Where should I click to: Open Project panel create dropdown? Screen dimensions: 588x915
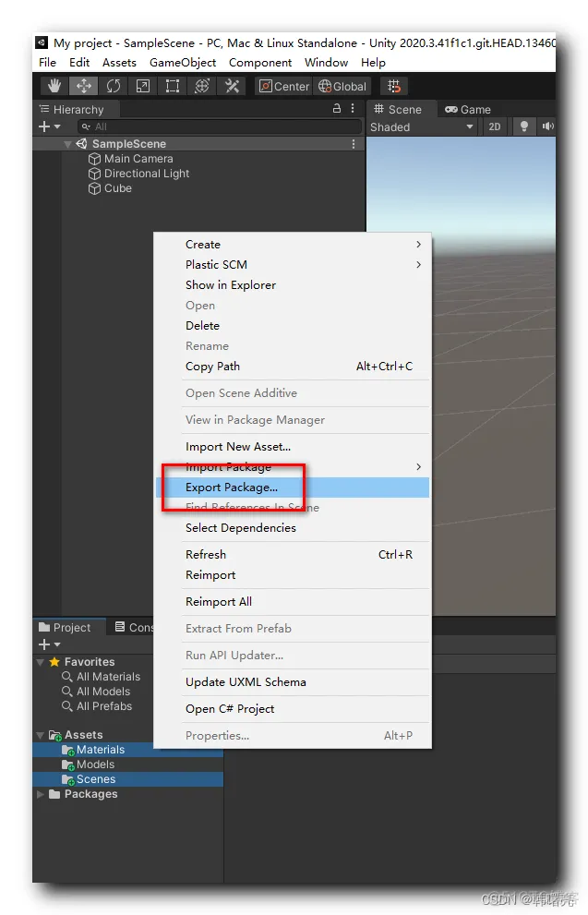[x=49, y=644]
